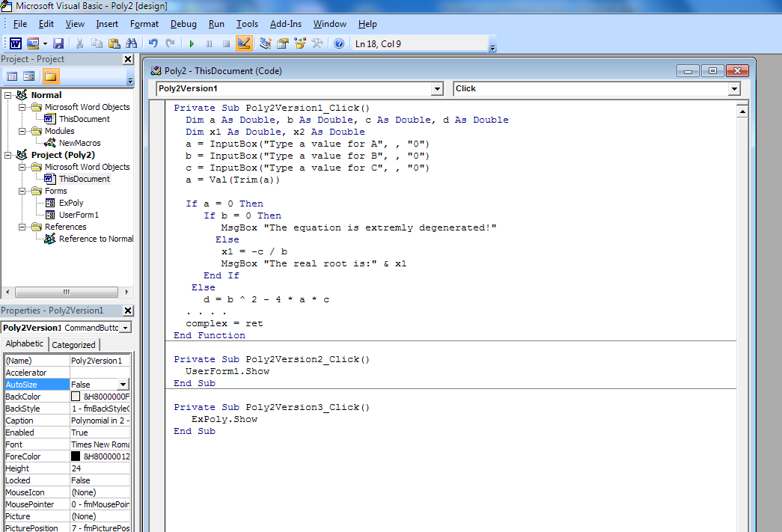The width and height of the screenshot is (782, 532).
Task: Click the Project Explorer toolbar icon
Action: pos(266,43)
